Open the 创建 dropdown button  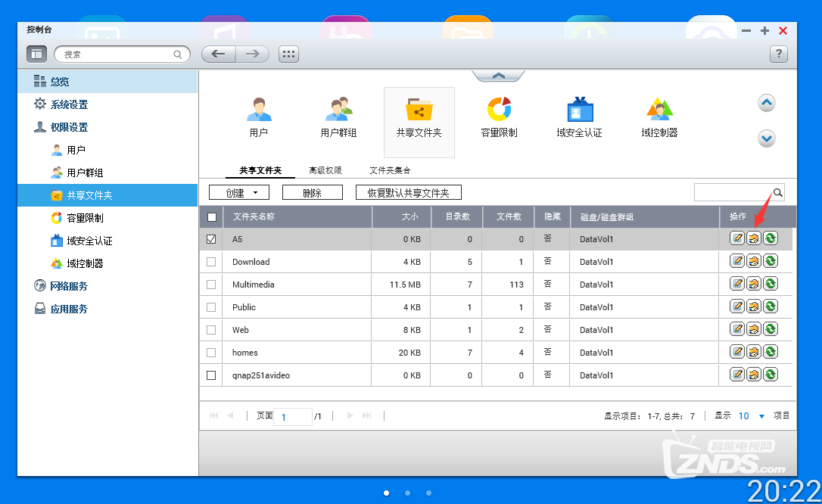click(239, 193)
